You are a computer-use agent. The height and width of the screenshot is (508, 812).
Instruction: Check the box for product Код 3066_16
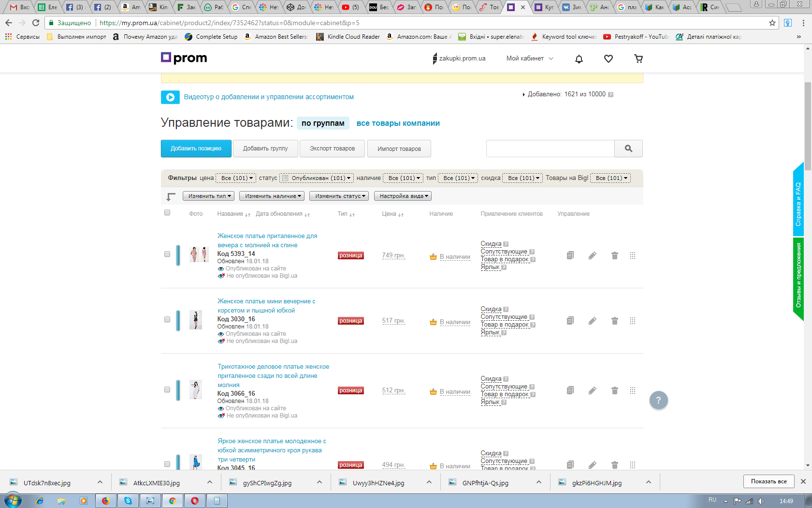pos(167,389)
